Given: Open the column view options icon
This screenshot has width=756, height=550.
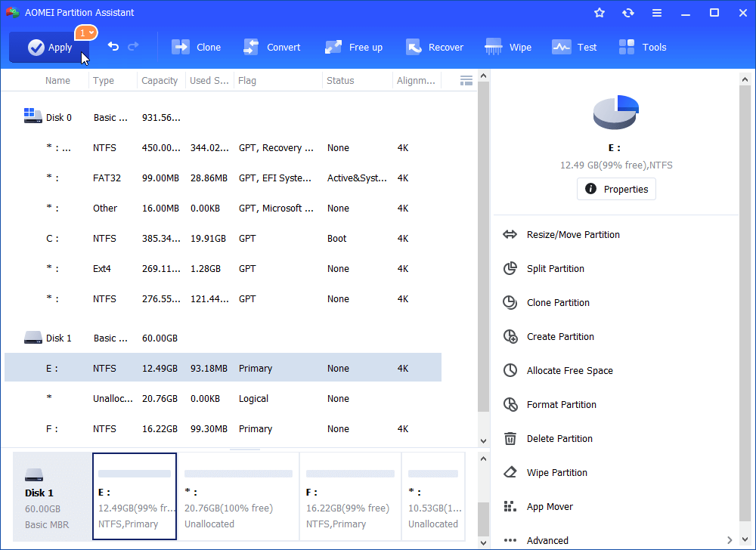Looking at the screenshot, I should click(466, 80).
